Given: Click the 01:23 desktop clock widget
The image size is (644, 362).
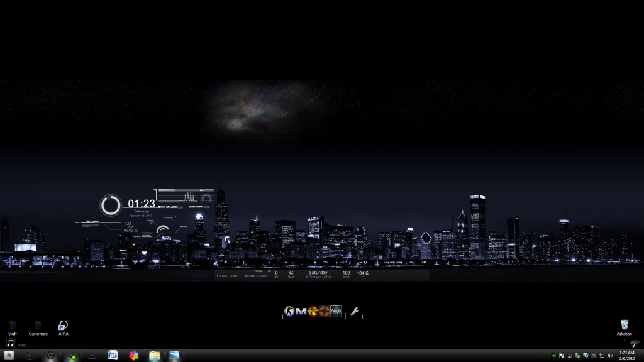Looking at the screenshot, I should [x=142, y=204].
